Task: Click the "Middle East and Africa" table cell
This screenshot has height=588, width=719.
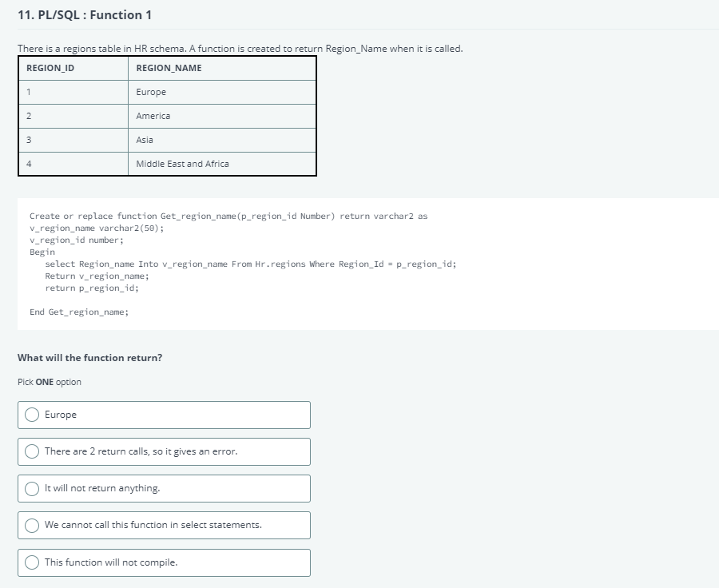Action: click(222, 164)
